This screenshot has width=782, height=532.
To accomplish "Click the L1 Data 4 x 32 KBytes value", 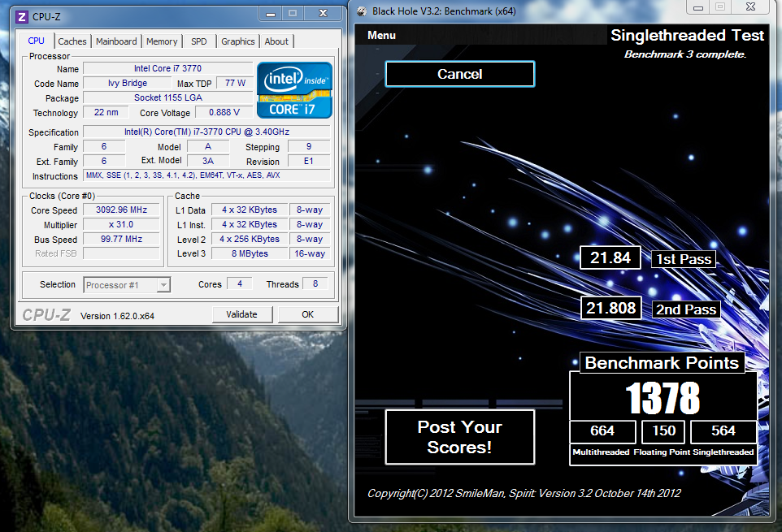I will (250, 210).
